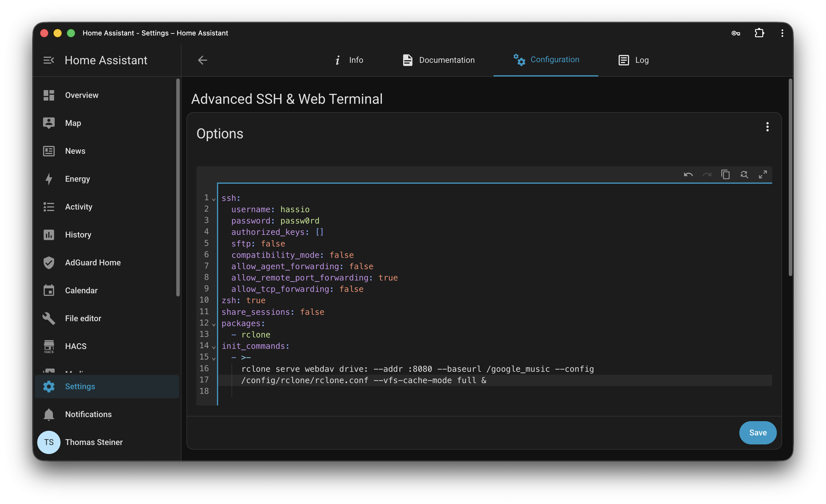Open the News panel icon

49,151
